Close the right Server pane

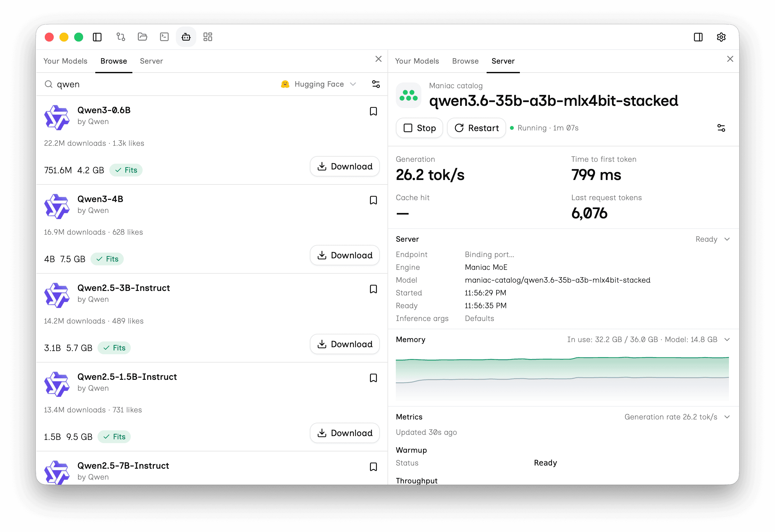point(730,59)
